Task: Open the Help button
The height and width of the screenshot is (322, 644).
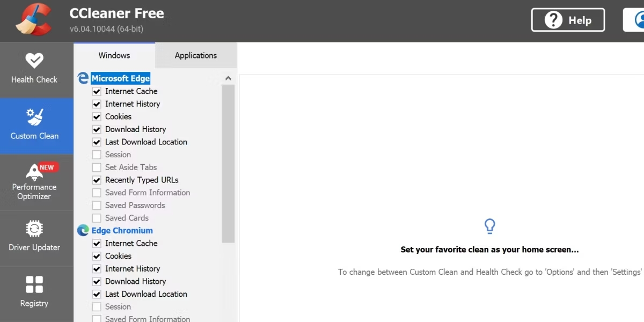Action: tap(568, 20)
